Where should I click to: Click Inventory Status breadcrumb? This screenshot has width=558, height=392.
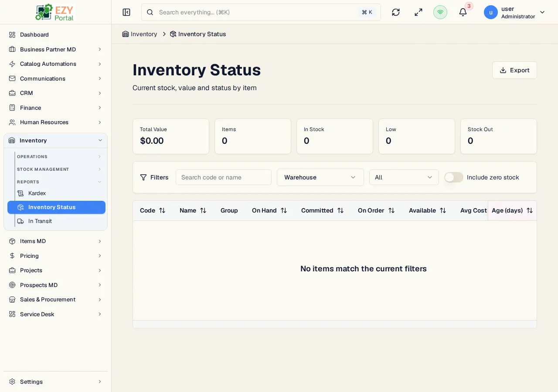pyautogui.click(x=198, y=34)
